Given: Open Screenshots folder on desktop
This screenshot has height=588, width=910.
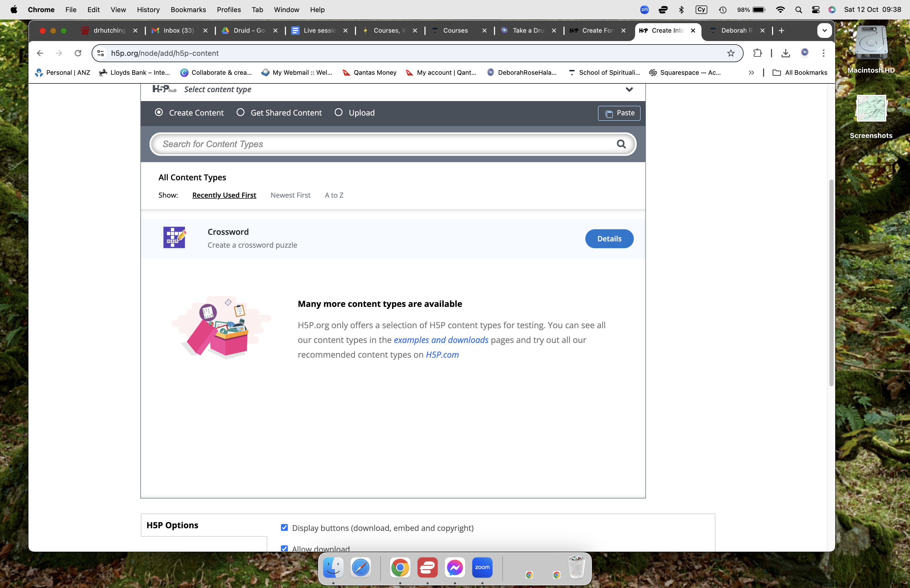Looking at the screenshot, I should (x=871, y=116).
